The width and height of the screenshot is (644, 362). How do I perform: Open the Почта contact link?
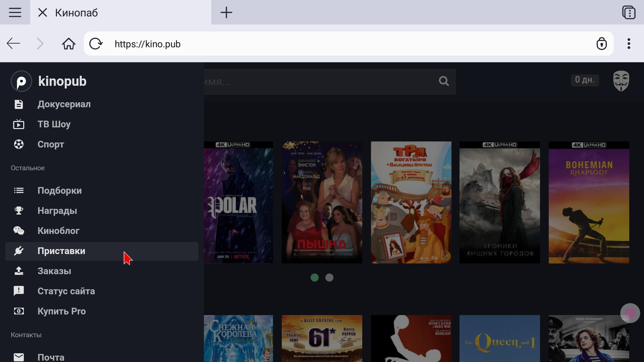(51, 357)
